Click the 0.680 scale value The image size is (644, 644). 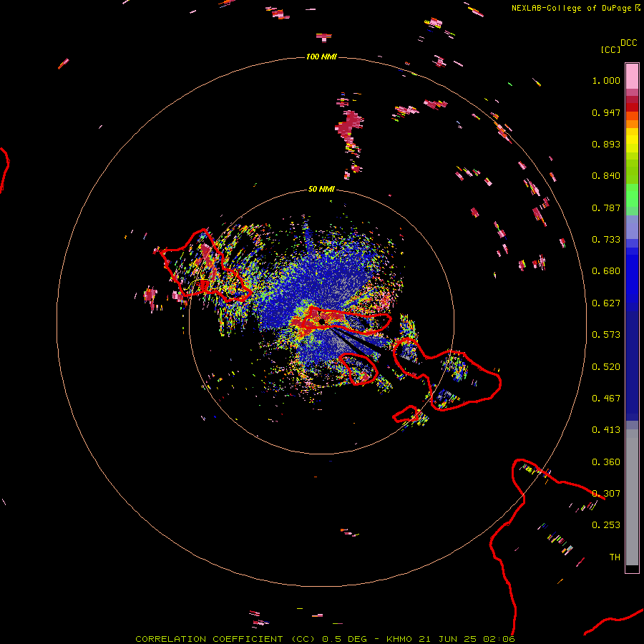click(x=606, y=271)
